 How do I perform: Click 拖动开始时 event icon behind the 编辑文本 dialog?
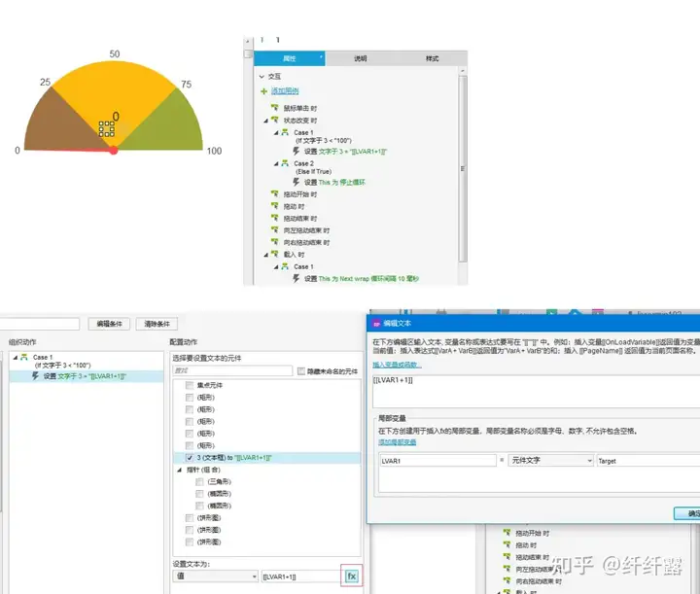(x=507, y=533)
